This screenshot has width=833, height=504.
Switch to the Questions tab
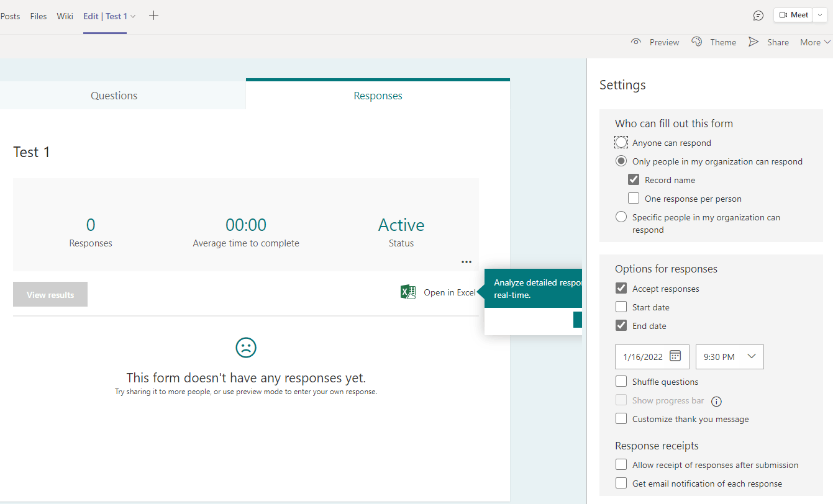[114, 96]
